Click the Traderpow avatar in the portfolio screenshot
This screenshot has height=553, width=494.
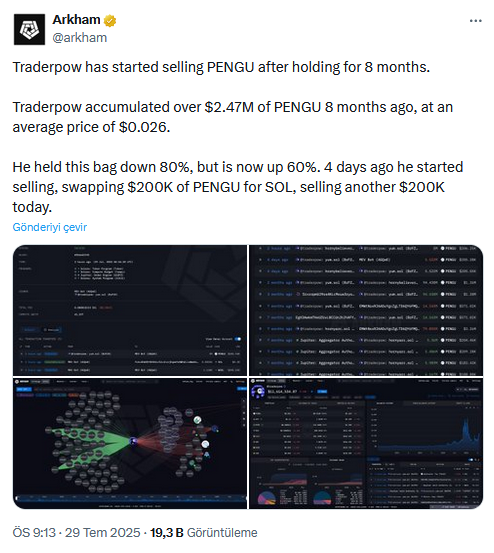tap(259, 391)
